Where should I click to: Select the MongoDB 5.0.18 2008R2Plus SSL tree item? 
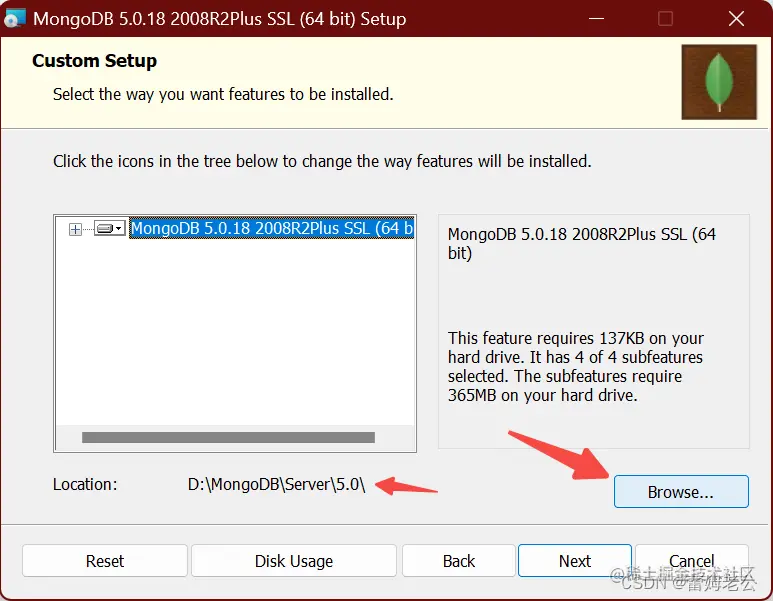(272, 228)
